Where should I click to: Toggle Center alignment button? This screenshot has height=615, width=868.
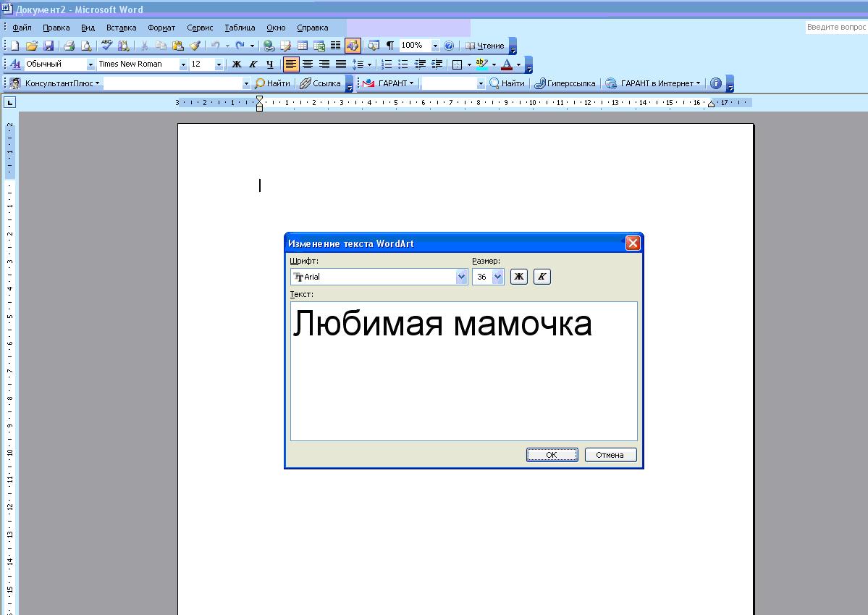(x=308, y=64)
